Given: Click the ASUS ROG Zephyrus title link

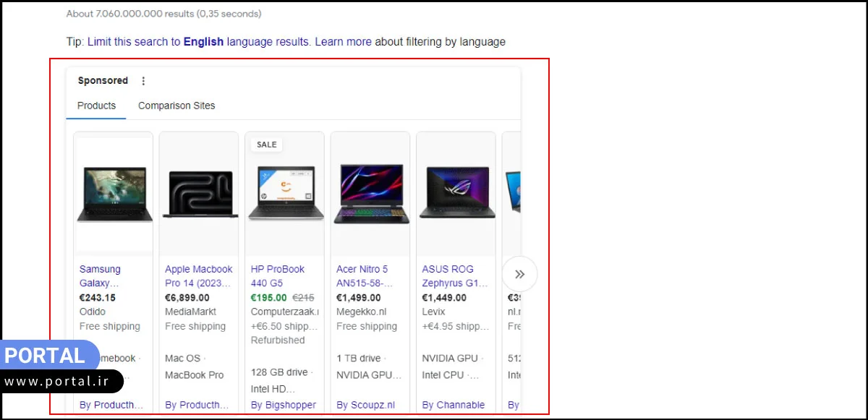Looking at the screenshot, I should point(455,276).
